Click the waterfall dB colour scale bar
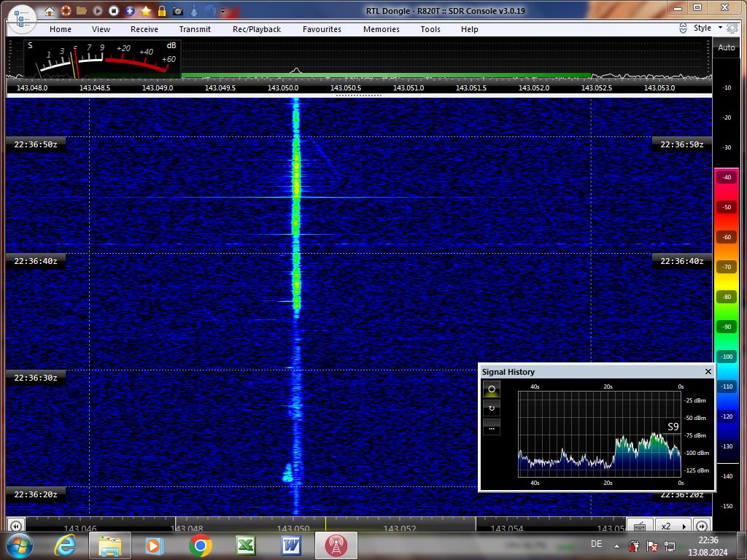The image size is (747, 560). (726, 316)
